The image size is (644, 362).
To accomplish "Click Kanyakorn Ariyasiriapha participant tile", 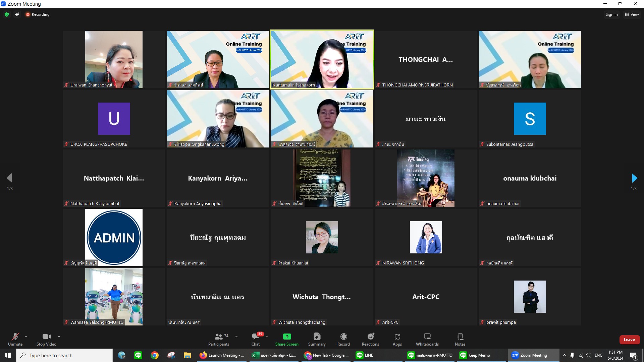I will (218, 178).
